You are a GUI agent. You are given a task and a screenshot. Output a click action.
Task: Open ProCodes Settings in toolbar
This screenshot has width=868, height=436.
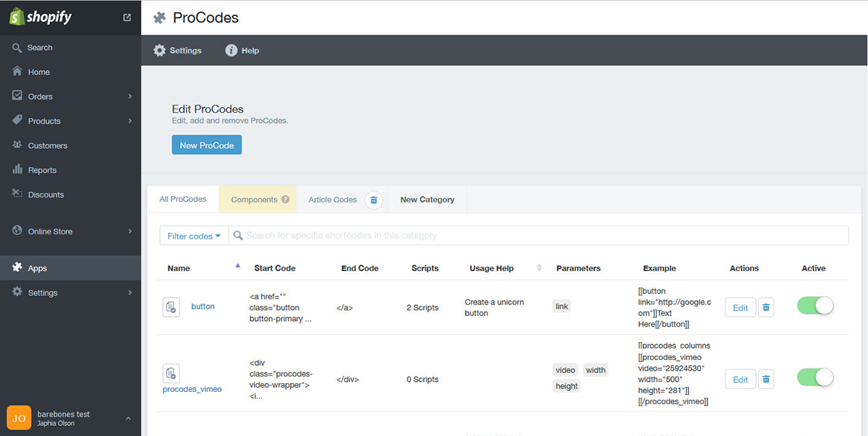coord(178,51)
